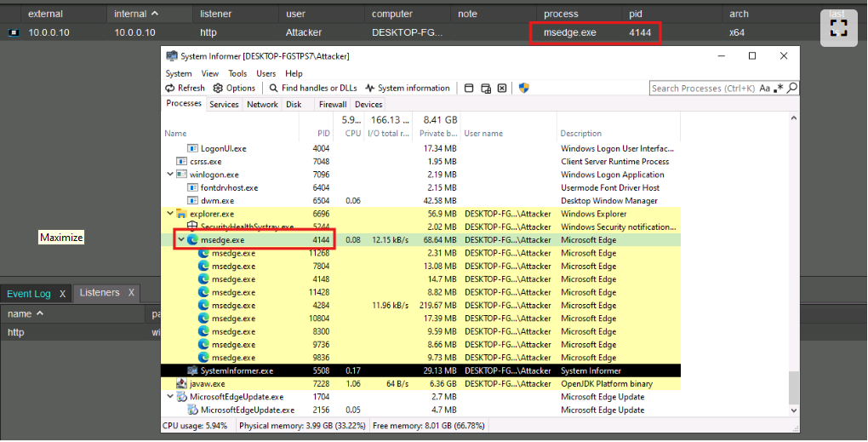Select the dwm.exe process icon

click(x=192, y=200)
